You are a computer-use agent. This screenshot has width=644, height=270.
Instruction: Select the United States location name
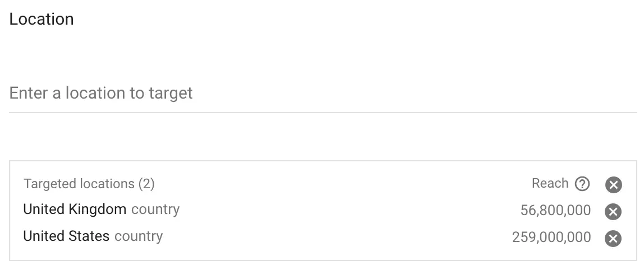click(66, 236)
